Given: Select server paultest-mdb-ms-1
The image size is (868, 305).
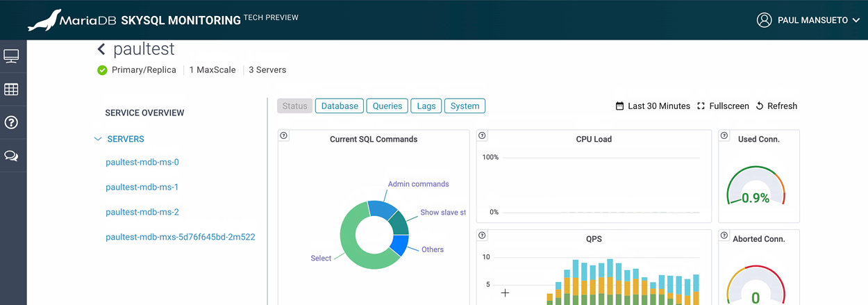Looking at the screenshot, I should (x=142, y=187).
